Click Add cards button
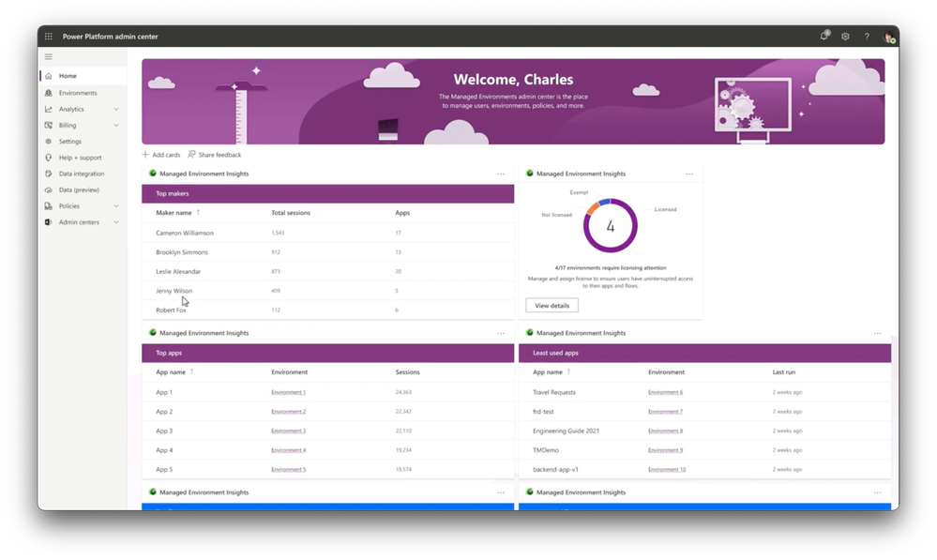This screenshot has height=560, width=937. pyautogui.click(x=160, y=155)
